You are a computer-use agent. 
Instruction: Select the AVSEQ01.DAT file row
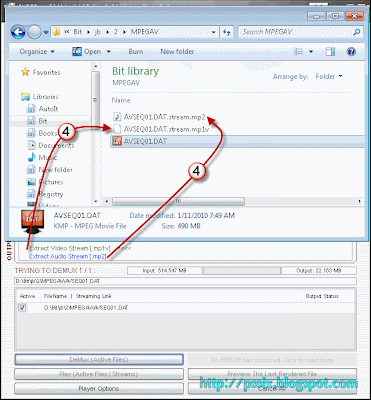(237, 141)
